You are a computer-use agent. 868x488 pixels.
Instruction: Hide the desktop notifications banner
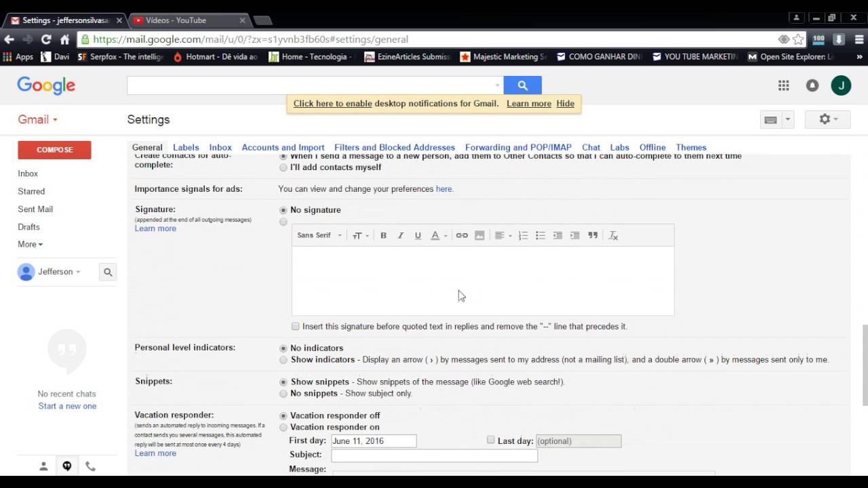pos(565,104)
